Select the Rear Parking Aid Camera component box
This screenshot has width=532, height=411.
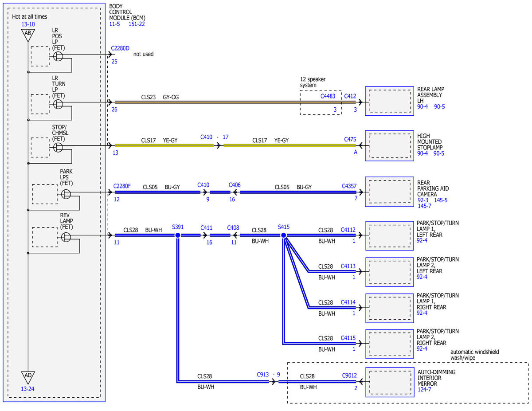pyautogui.click(x=389, y=192)
